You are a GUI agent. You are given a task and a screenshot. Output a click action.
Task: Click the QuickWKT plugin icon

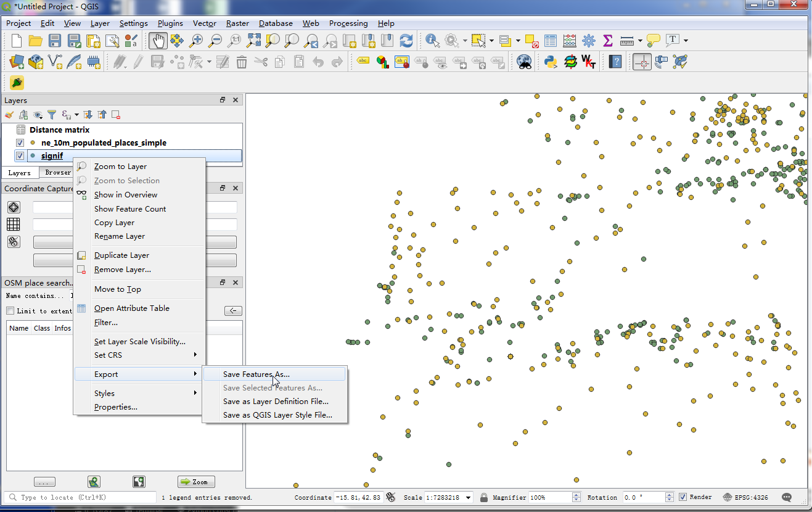[x=588, y=62]
